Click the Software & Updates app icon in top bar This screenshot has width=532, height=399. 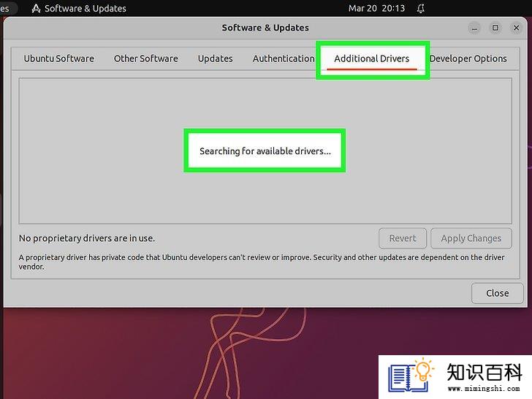[x=36, y=8]
